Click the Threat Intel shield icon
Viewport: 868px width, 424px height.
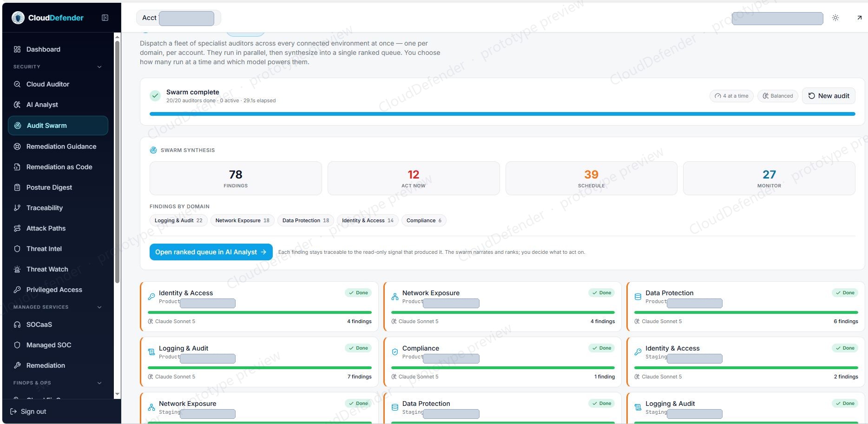coord(17,249)
